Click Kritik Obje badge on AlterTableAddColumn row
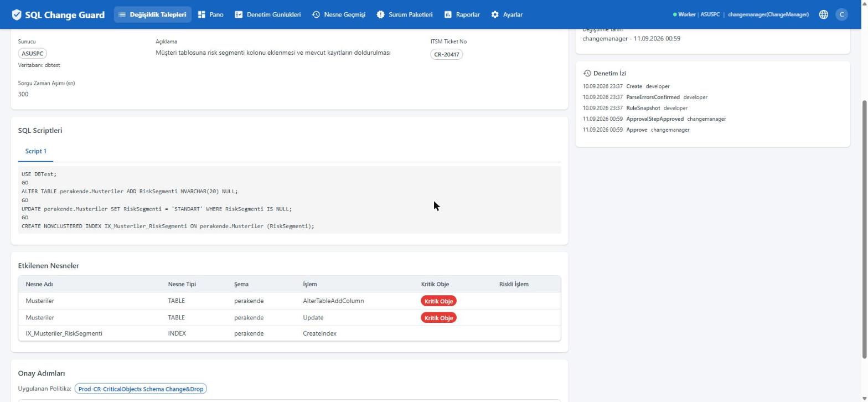The width and height of the screenshot is (868, 402). coord(438,301)
